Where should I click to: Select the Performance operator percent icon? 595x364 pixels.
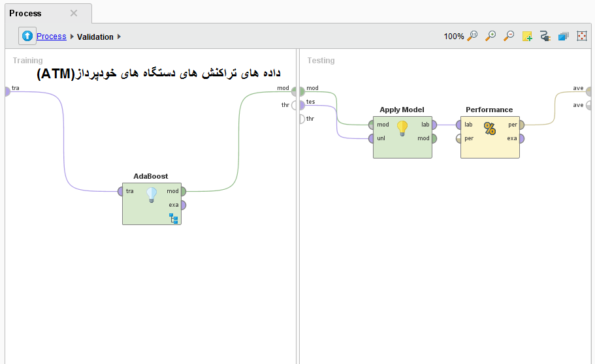489,129
